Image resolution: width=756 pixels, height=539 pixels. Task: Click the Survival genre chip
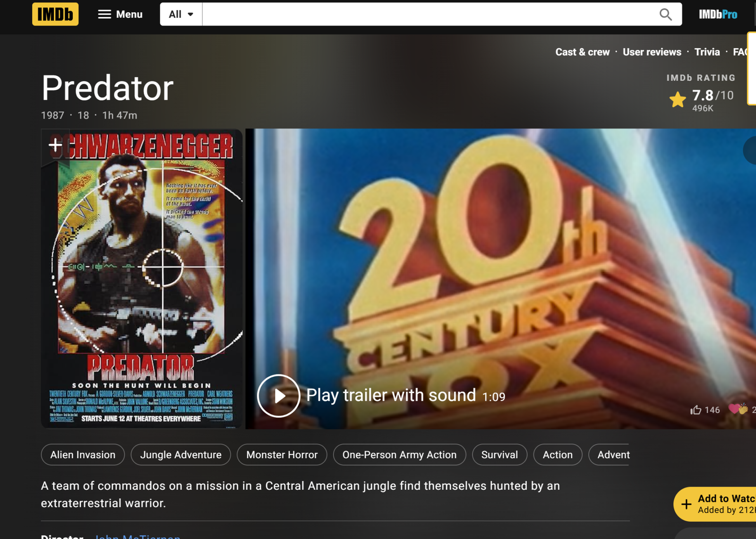point(499,455)
